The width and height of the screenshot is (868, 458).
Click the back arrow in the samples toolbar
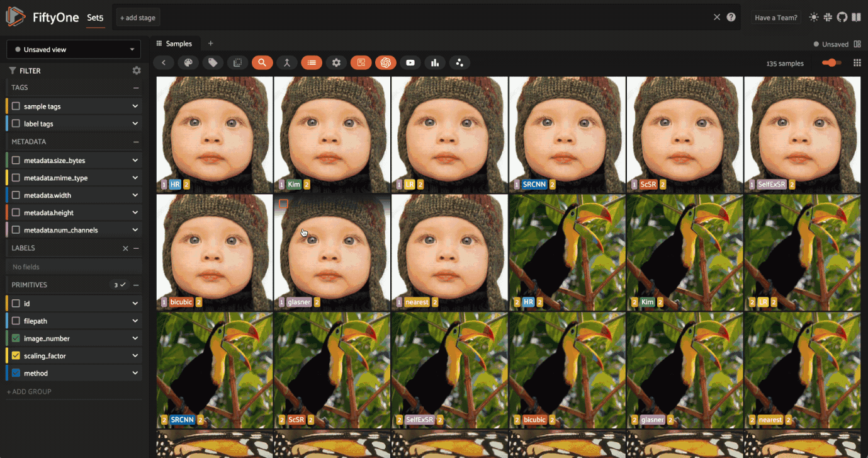pyautogui.click(x=164, y=62)
